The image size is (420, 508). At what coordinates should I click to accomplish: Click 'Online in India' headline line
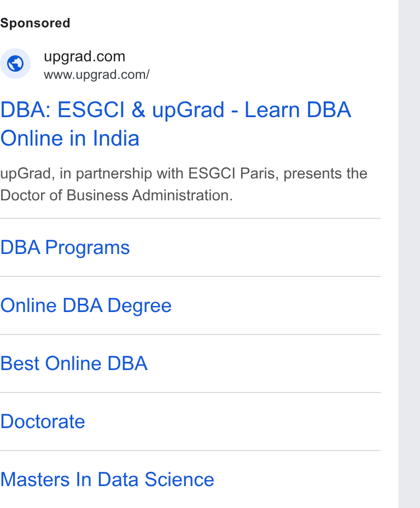tap(70, 138)
